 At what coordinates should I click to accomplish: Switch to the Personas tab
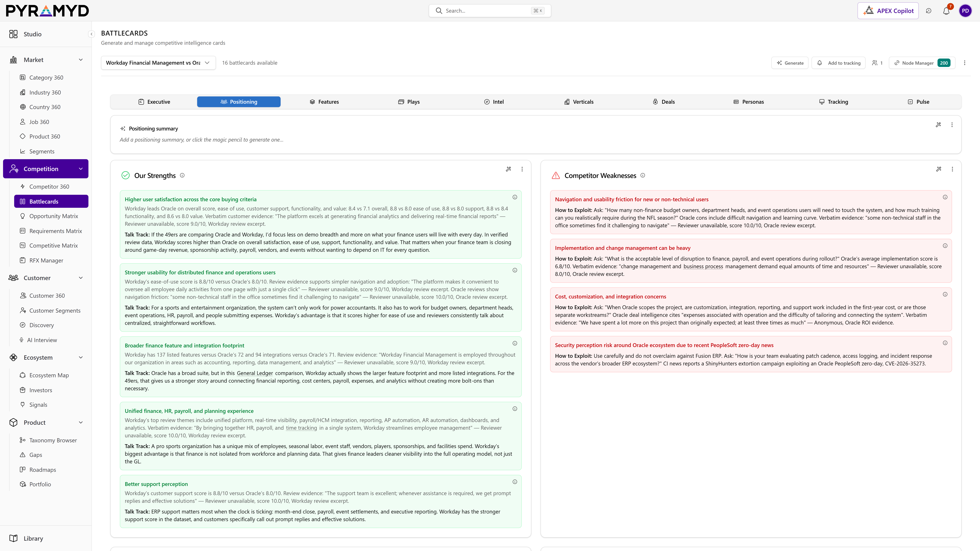[749, 102]
